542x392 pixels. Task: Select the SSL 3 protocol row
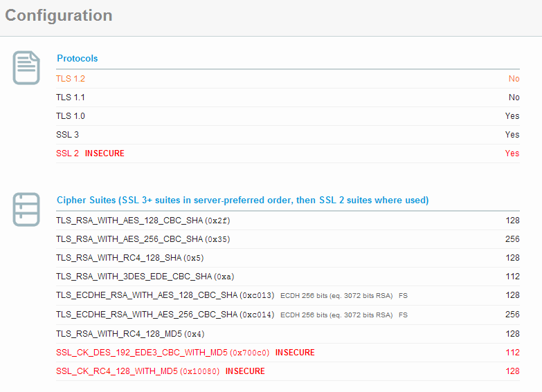coord(287,135)
